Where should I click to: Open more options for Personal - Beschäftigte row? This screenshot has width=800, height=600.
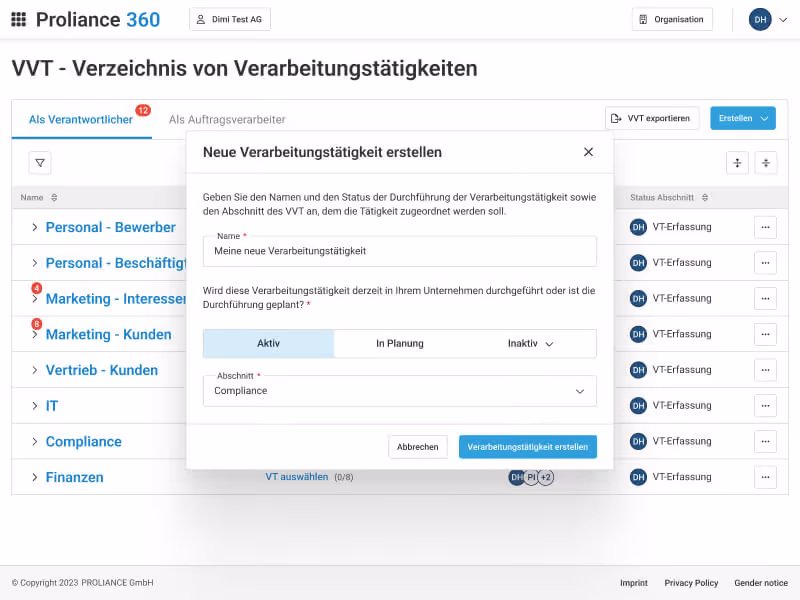click(x=765, y=263)
